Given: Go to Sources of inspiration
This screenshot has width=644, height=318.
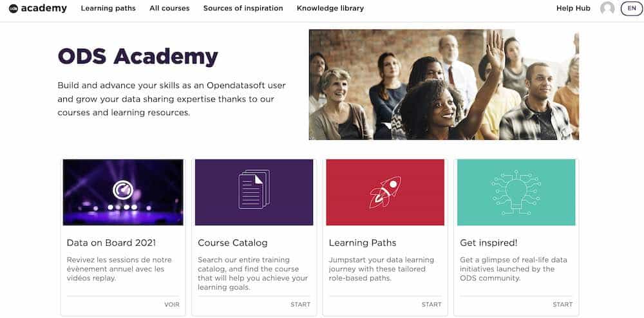Looking at the screenshot, I should pyautogui.click(x=243, y=8).
